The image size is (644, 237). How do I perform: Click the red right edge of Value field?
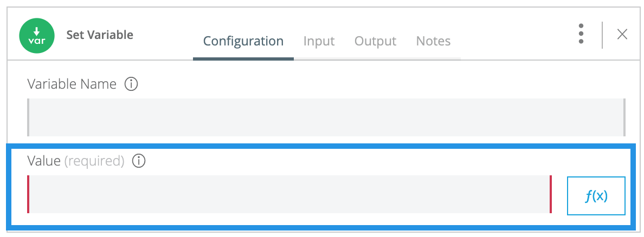pyautogui.click(x=550, y=194)
